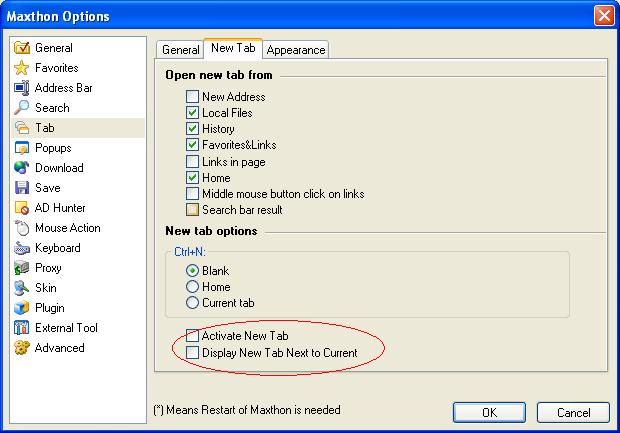Click the Popups window icon

(x=22, y=148)
